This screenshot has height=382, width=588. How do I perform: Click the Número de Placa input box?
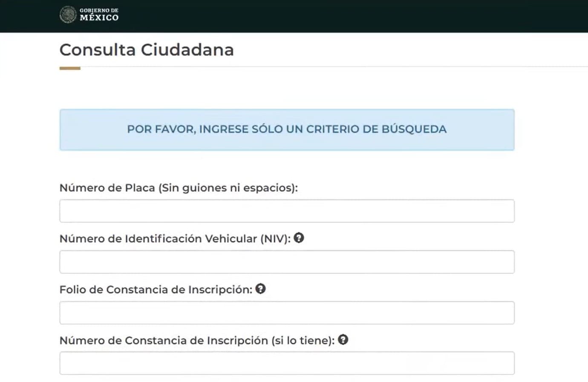click(x=286, y=210)
